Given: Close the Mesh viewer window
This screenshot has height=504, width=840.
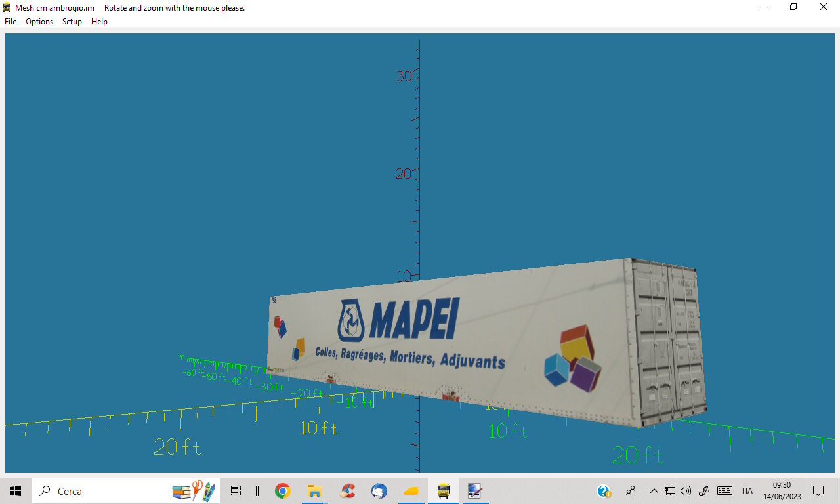Looking at the screenshot, I should (824, 7).
